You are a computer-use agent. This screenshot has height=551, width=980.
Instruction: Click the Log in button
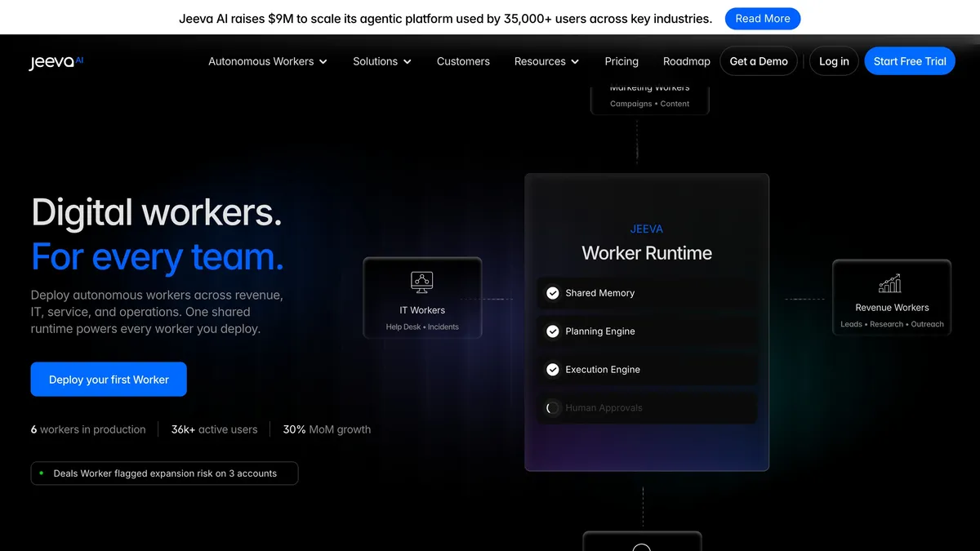click(834, 61)
